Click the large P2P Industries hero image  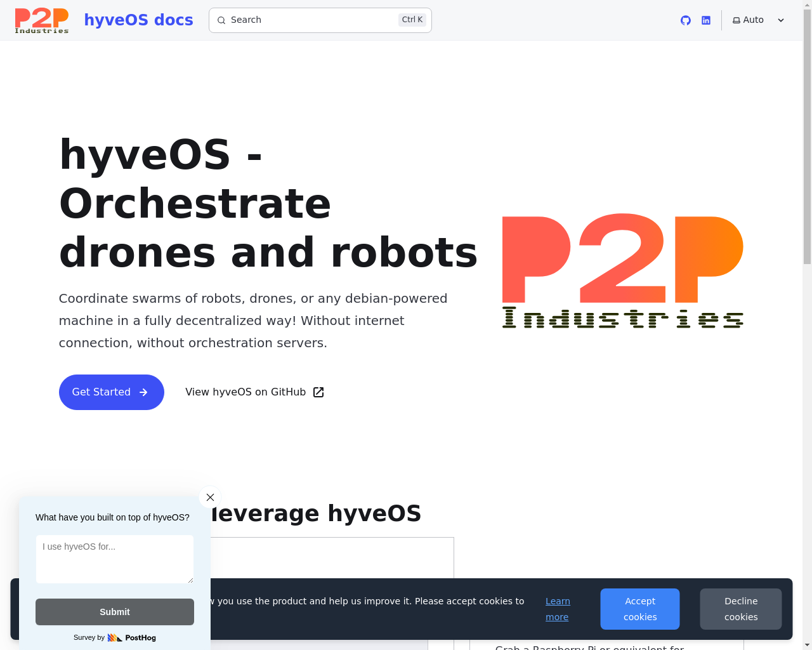pyautogui.click(x=623, y=271)
